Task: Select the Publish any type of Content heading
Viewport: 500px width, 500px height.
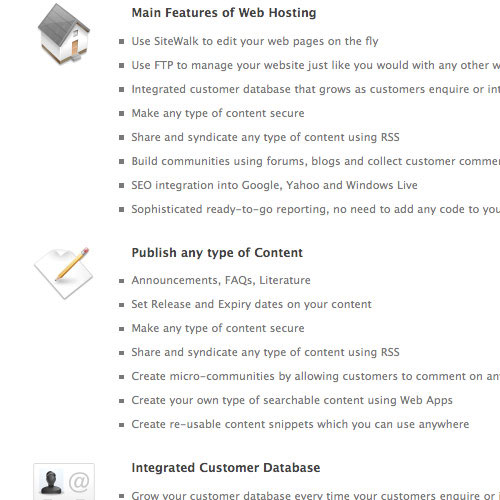Action: (217, 253)
